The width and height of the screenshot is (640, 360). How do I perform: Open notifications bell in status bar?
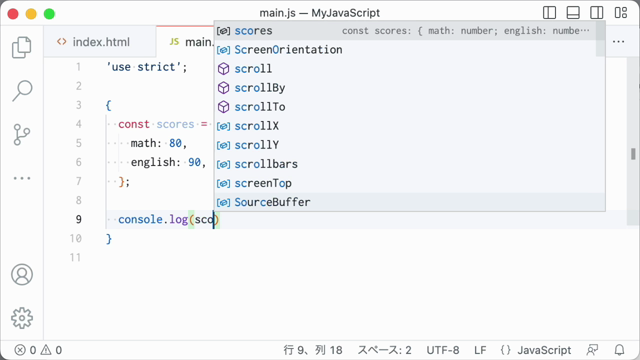point(619,350)
